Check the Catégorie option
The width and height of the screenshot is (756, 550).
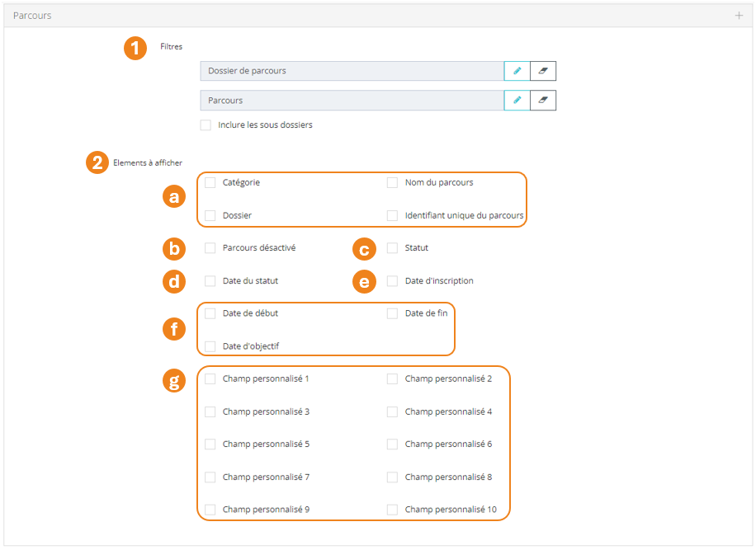[210, 182]
